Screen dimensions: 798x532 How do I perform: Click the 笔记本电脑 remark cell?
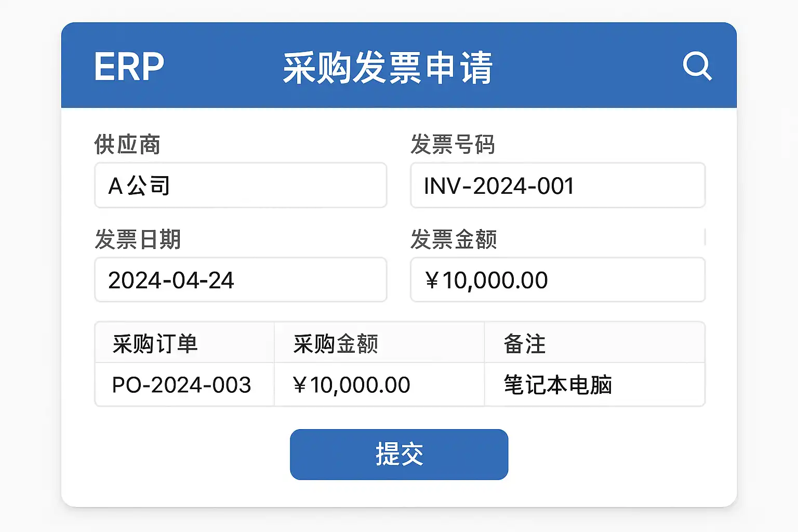pyautogui.click(x=557, y=385)
